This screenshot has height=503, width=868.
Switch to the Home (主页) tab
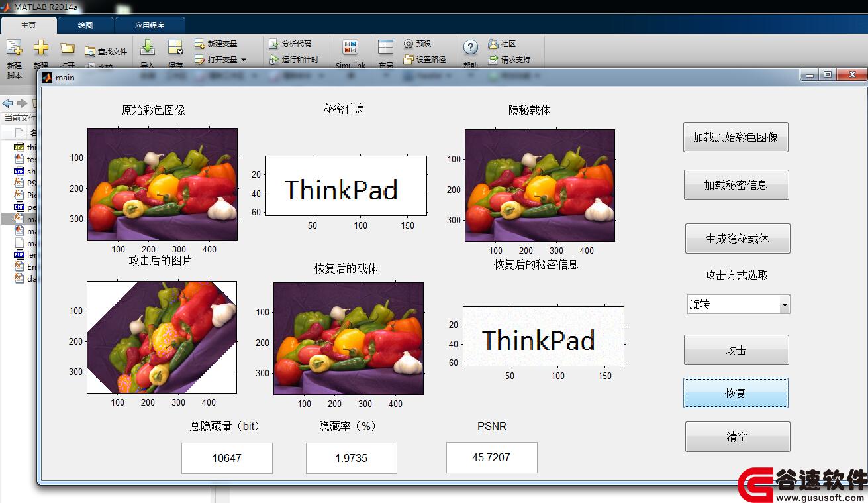coord(28,25)
